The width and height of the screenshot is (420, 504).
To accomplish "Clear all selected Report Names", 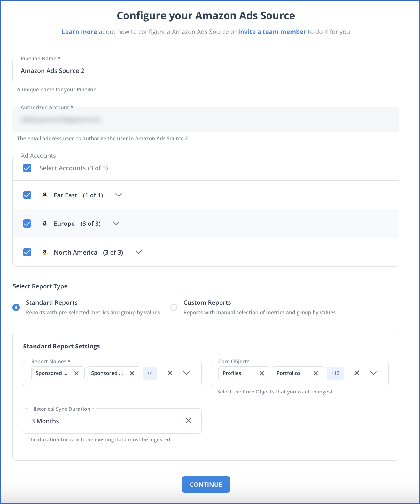I will point(170,373).
